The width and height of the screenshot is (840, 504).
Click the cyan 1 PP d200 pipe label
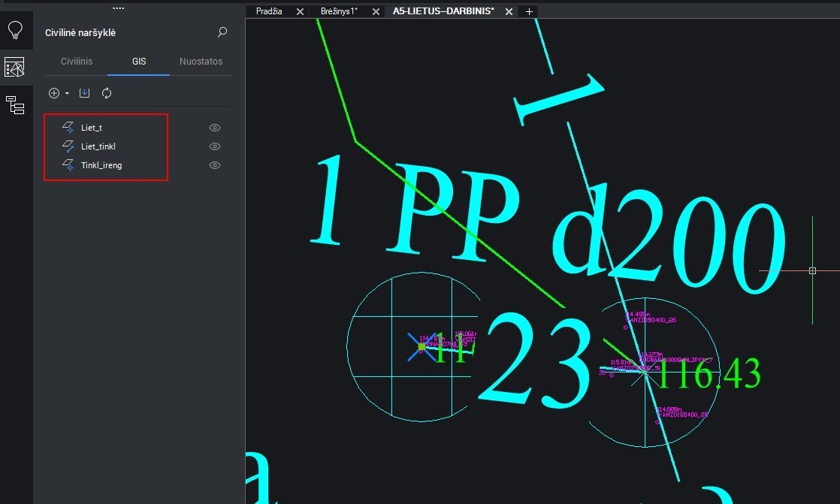coord(547,223)
